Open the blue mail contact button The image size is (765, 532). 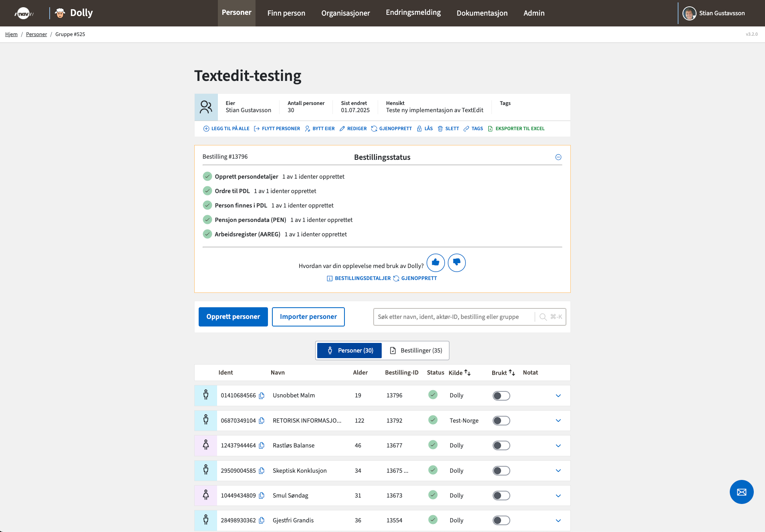[x=741, y=492]
